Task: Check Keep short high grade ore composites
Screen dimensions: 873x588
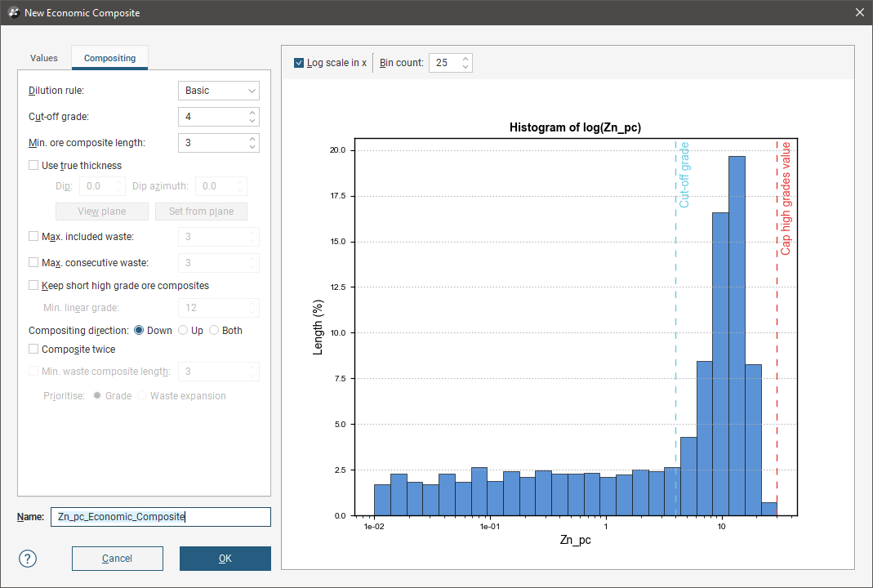Action: pos(33,286)
